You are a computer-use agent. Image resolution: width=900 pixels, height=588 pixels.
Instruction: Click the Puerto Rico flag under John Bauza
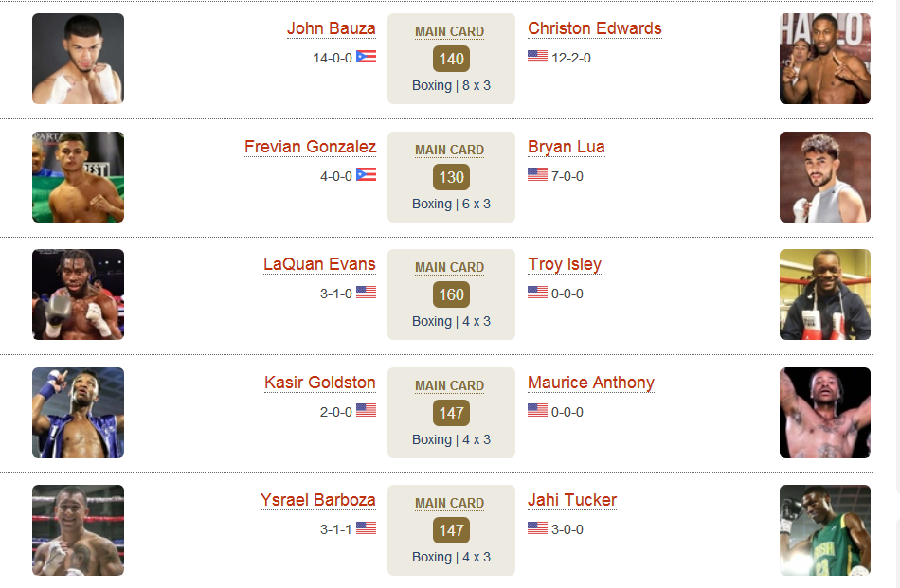(367, 57)
